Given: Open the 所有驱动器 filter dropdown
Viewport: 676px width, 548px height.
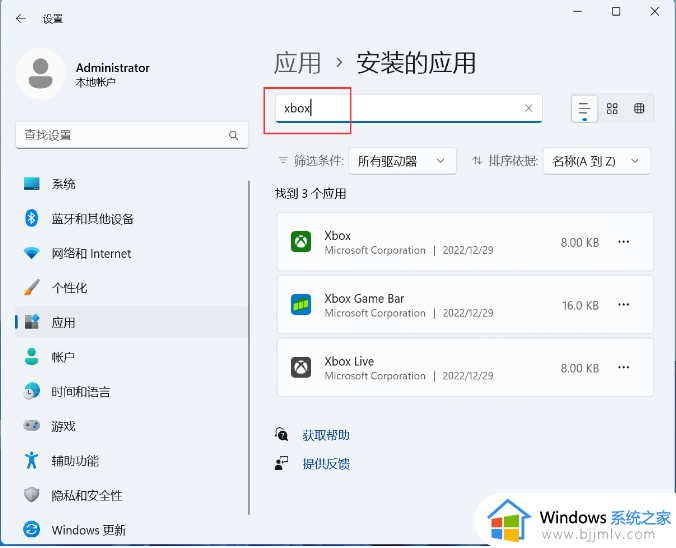Looking at the screenshot, I should (x=402, y=161).
